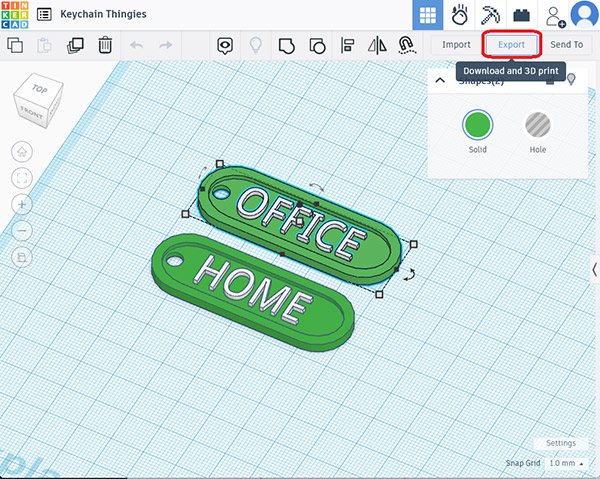The width and height of the screenshot is (600, 479).
Task: Expand the right side shapes panel arrow
Action: (595, 268)
